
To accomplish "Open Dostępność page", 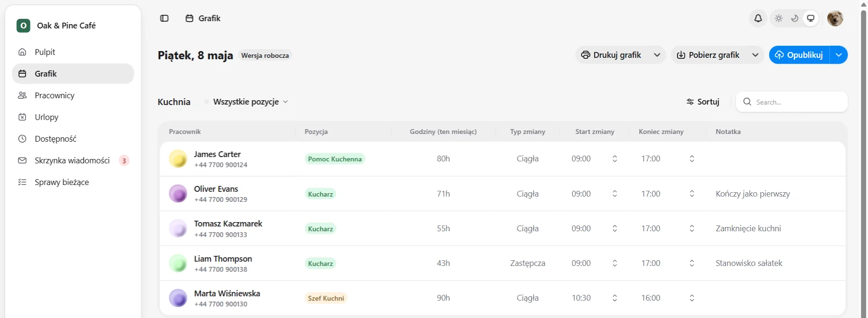I will [x=73, y=139].
